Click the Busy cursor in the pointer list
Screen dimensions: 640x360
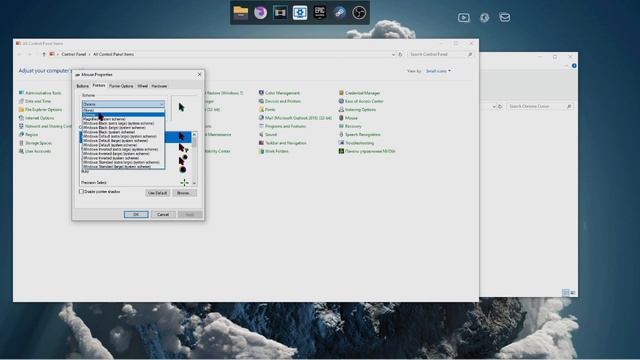pyautogui.click(x=182, y=169)
